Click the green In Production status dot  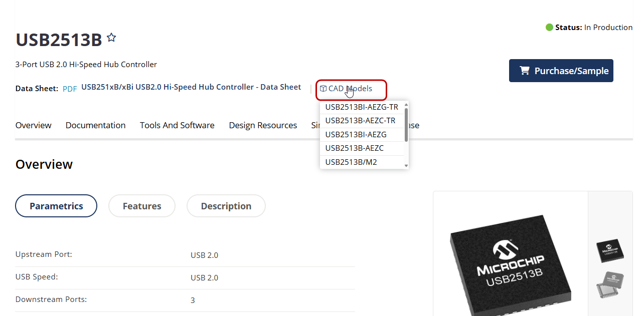pyautogui.click(x=549, y=28)
